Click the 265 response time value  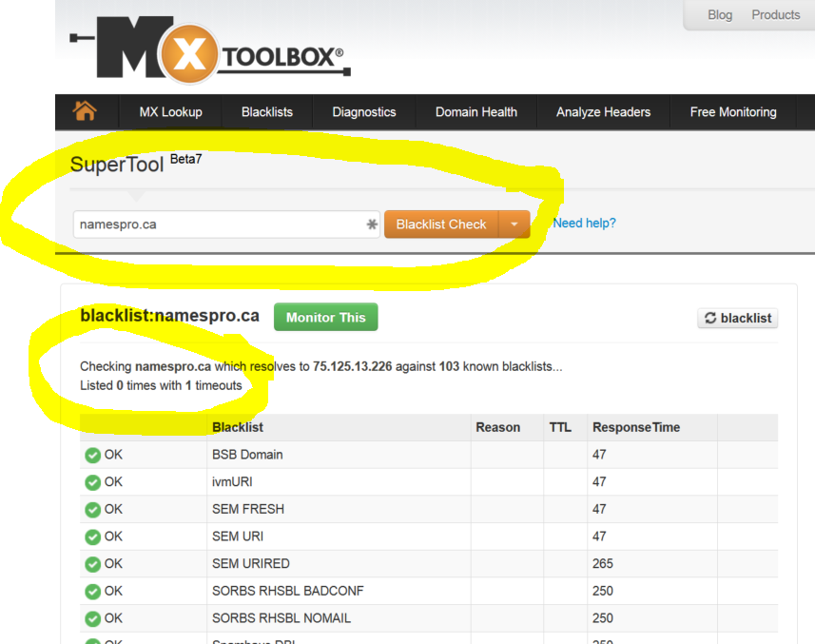coord(603,563)
